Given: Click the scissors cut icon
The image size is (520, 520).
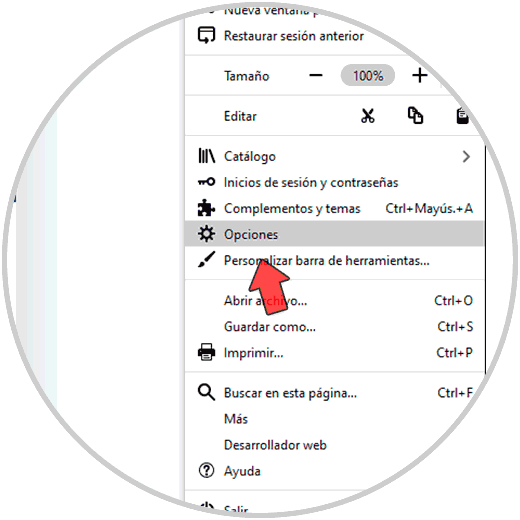Looking at the screenshot, I should [368, 116].
